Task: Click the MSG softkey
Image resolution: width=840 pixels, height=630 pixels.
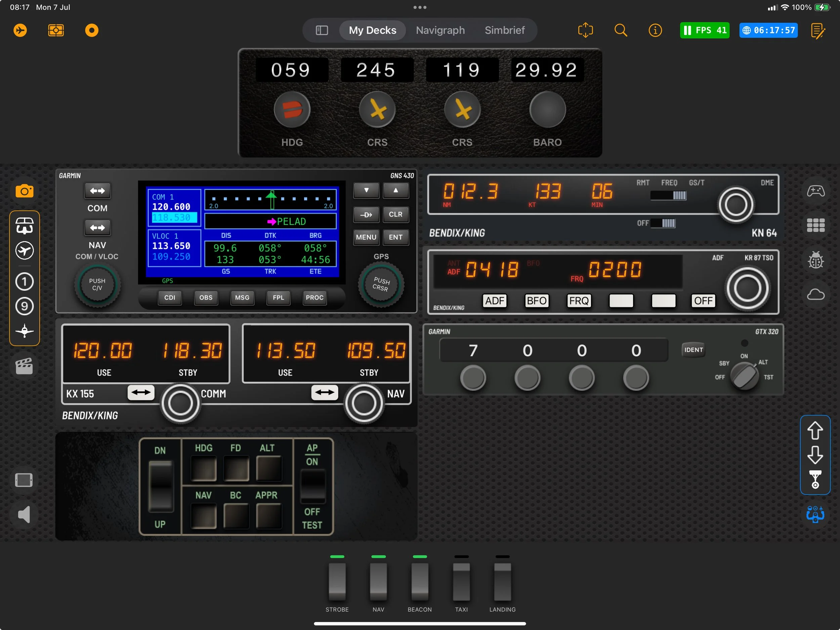Action: 242,298
